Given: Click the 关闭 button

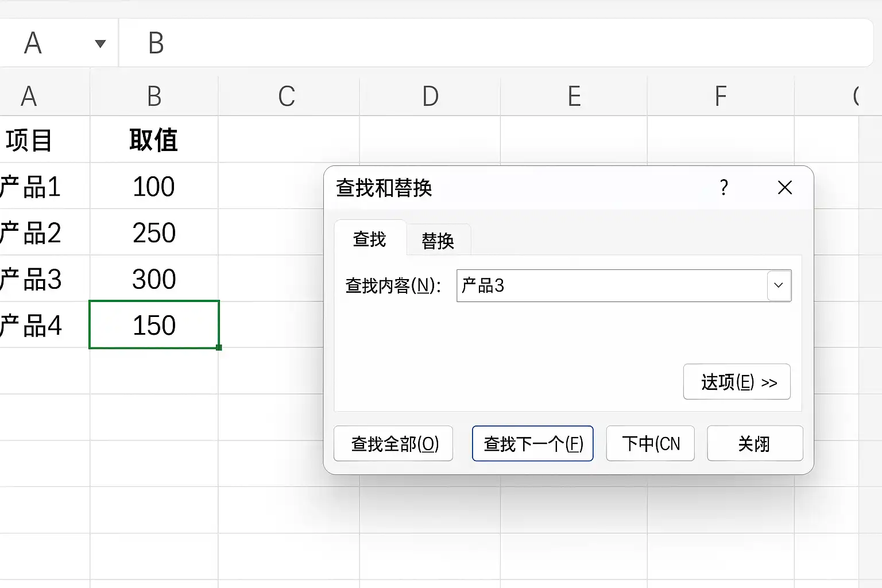Looking at the screenshot, I should [x=755, y=443].
